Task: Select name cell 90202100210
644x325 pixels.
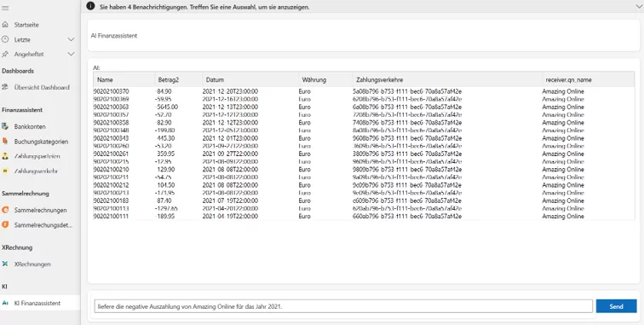Action: pyautogui.click(x=111, y=170)
